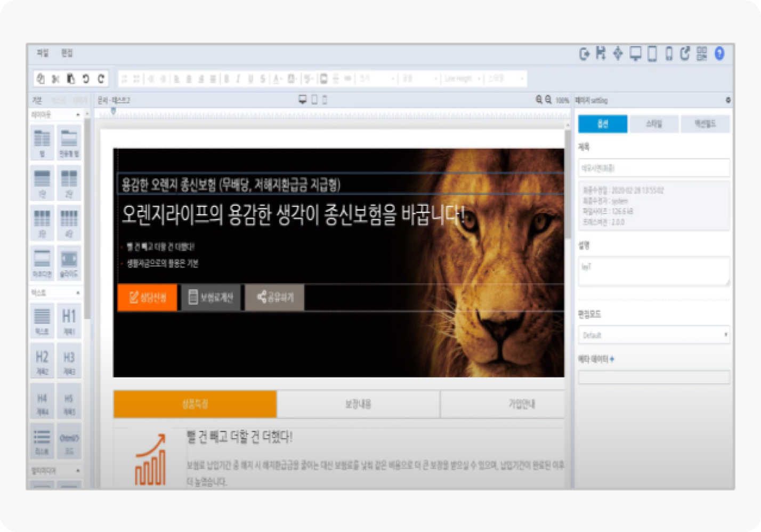Select the slide layout component
The height and width of the screenshot is (532, 761).
click(69, 263)
